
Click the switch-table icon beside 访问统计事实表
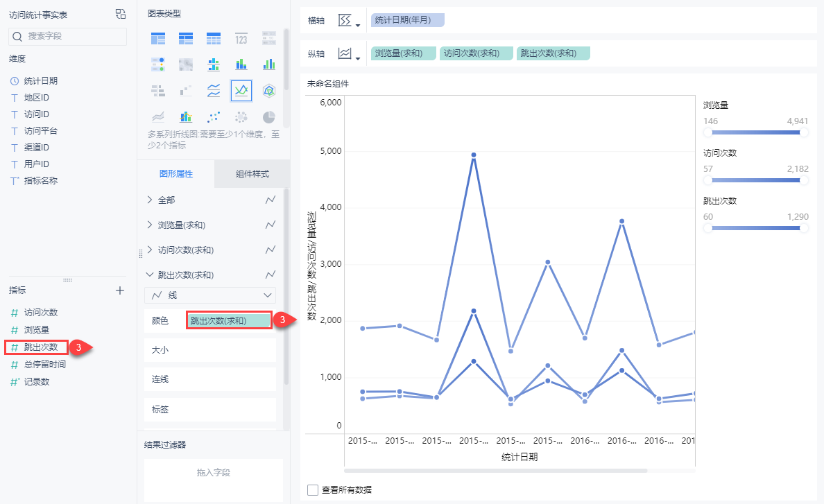coord(121,14)
